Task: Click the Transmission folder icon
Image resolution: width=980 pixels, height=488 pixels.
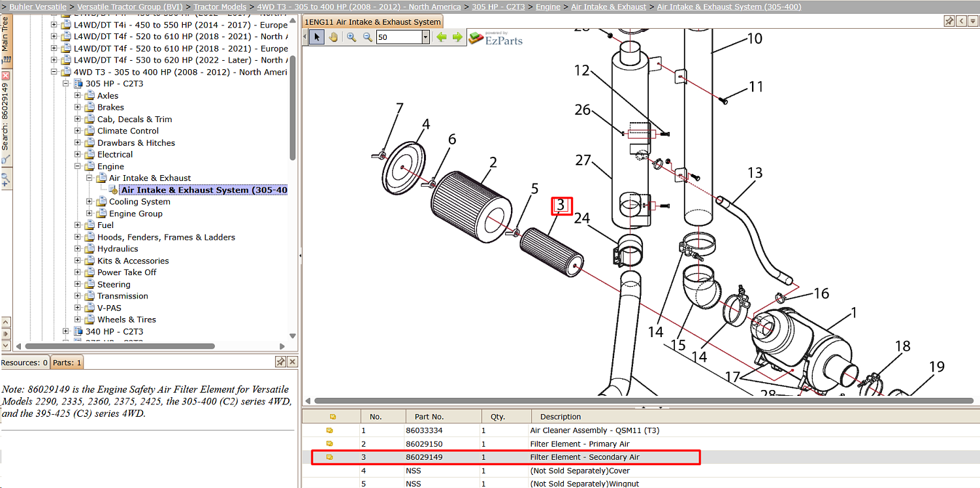Action: tap(90, 296)
